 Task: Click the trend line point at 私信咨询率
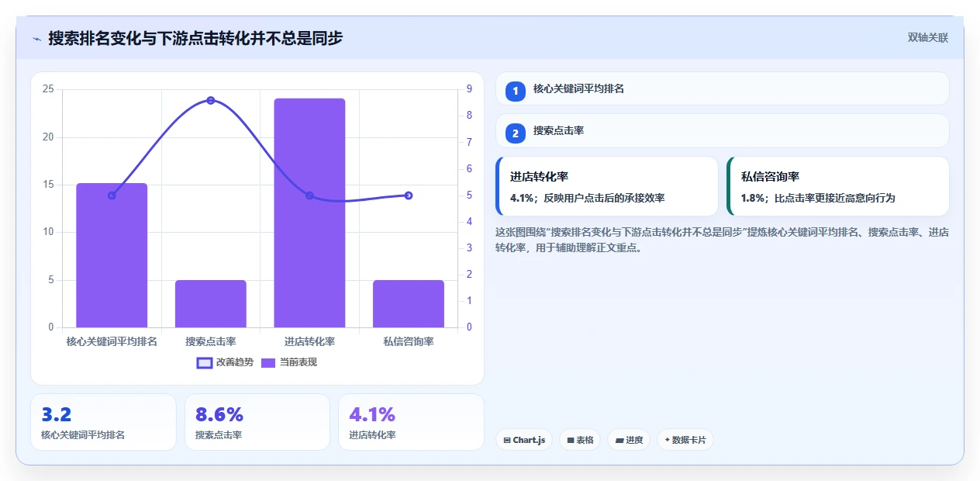coord(409,196)
